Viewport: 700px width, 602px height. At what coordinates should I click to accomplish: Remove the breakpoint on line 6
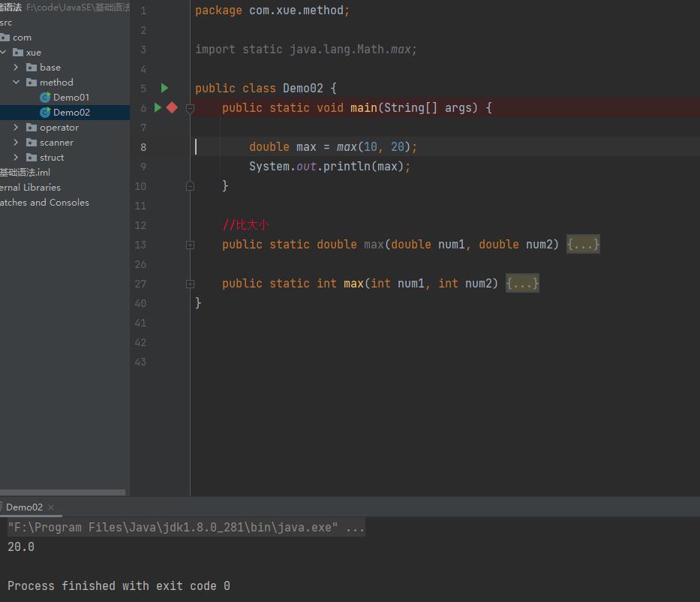pos(172,107)
